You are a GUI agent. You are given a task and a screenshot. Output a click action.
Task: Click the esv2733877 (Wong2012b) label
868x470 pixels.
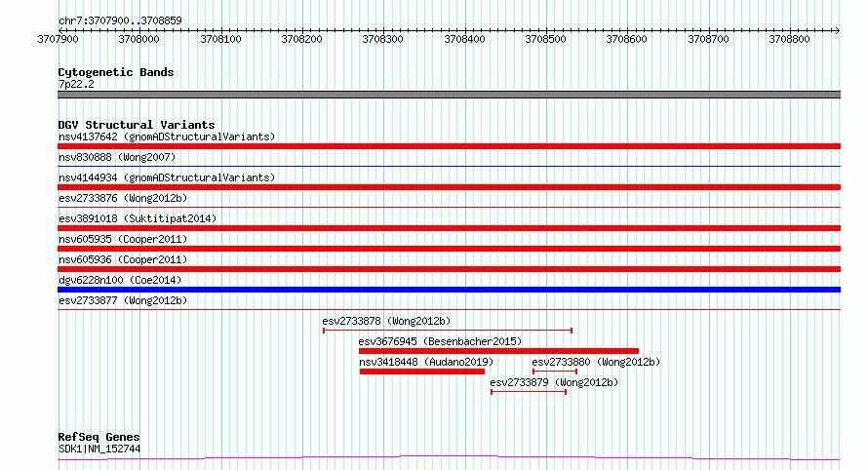(123, 300)
